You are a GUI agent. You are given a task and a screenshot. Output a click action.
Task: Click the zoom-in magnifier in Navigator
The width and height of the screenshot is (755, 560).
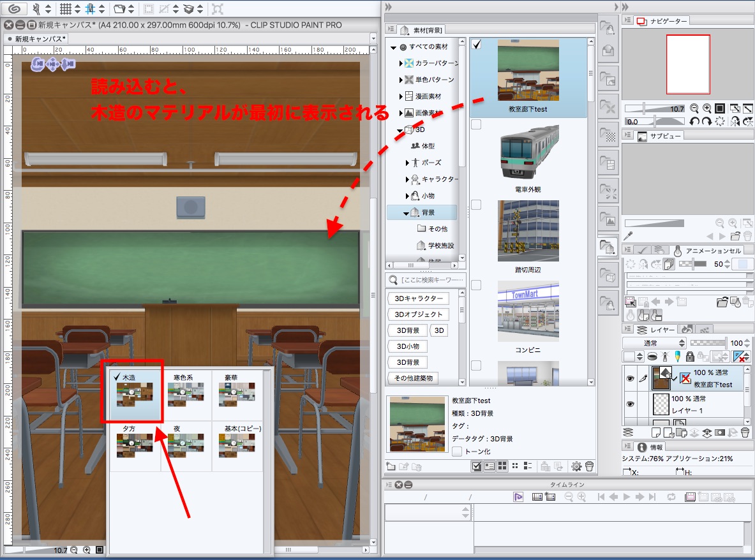point(706,108)
